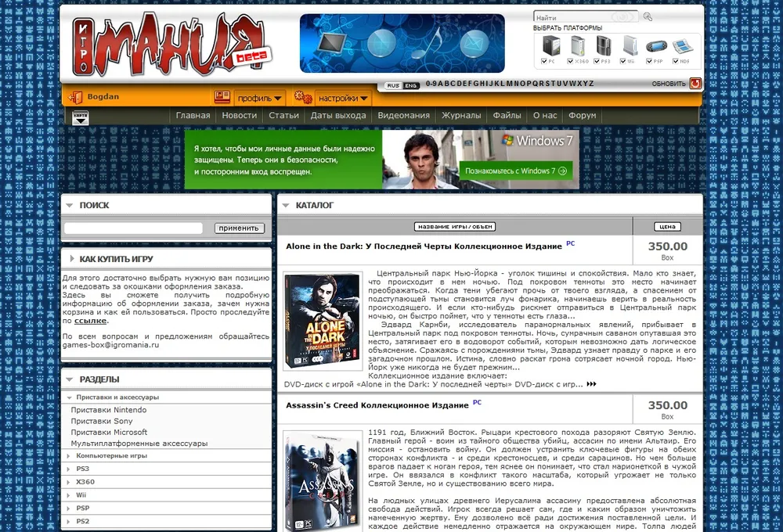Expand the X360 section

(69, 482)
